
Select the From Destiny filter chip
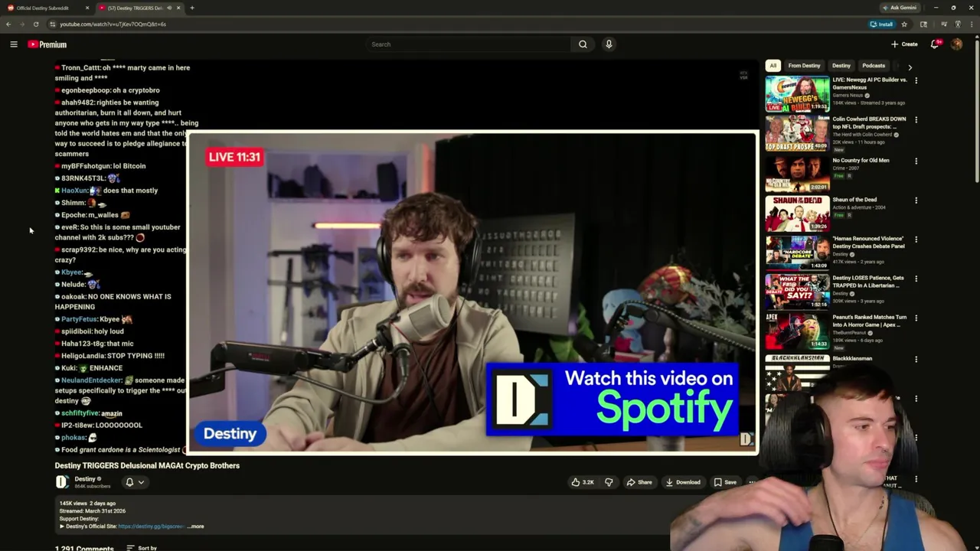tap(804, 66)
